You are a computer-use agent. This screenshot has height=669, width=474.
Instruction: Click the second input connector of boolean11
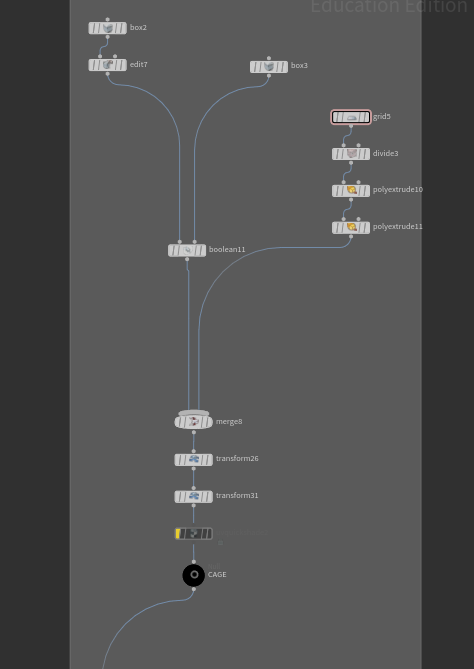195,241
